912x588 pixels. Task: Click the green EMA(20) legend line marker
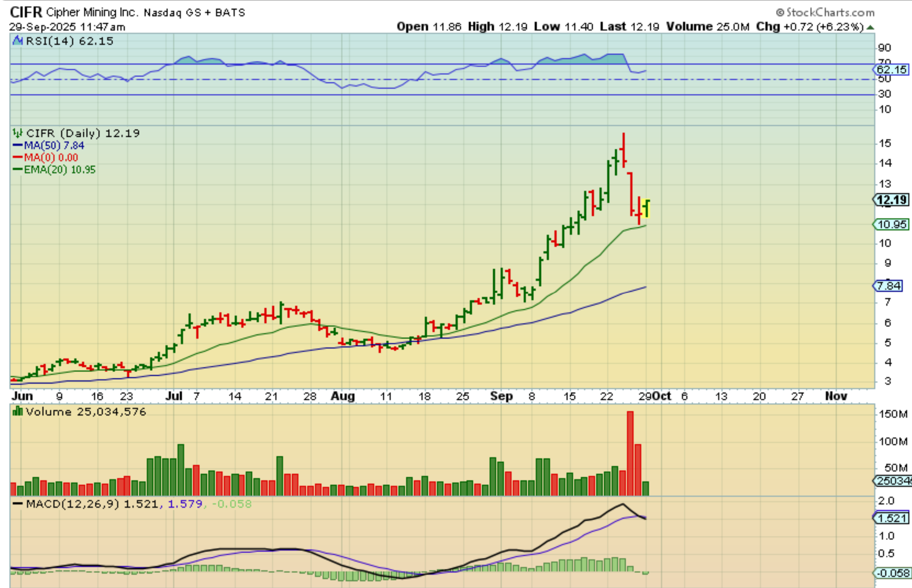point(17,170)
